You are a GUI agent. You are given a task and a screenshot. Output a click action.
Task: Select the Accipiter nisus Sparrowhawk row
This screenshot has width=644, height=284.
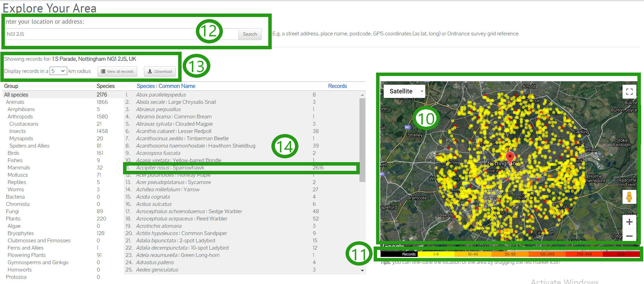[170, 168]
